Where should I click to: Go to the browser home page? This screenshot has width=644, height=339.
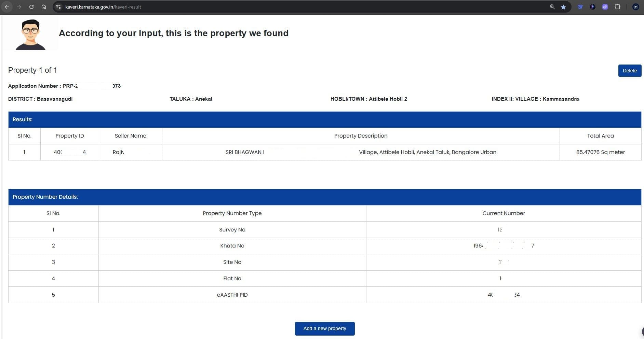44,7
